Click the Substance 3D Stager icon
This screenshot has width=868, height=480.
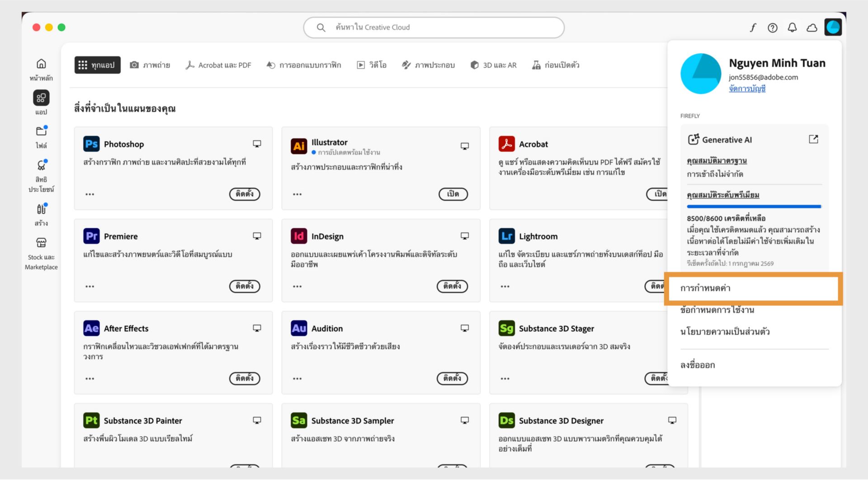click(x=506, y=328)
